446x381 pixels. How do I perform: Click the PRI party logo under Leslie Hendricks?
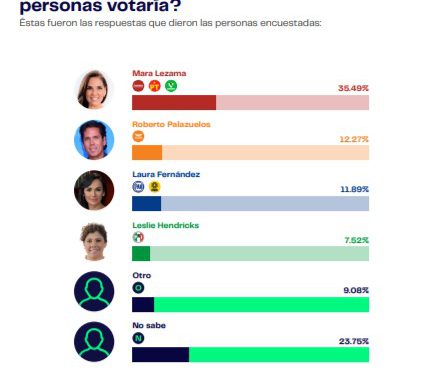[138, 237]
